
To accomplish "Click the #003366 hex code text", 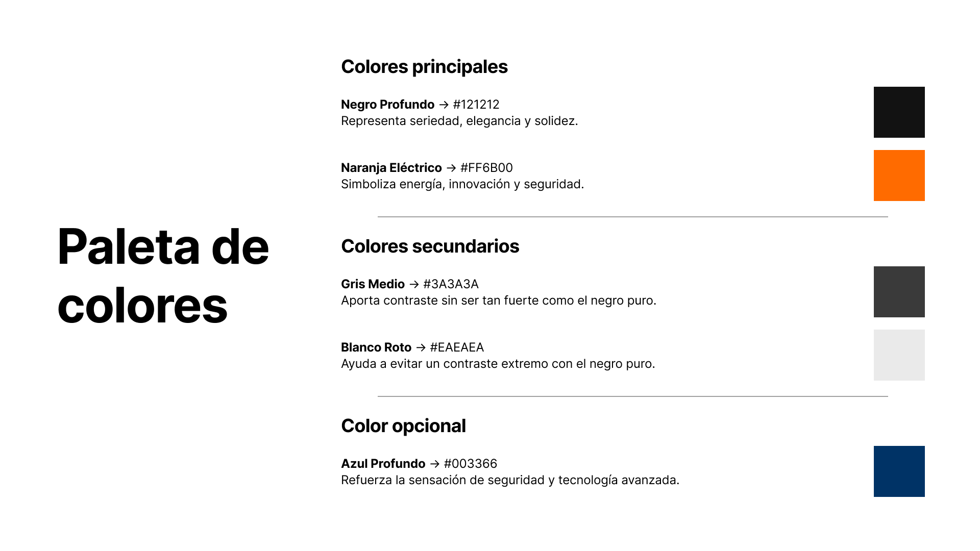I will point(471,464).
